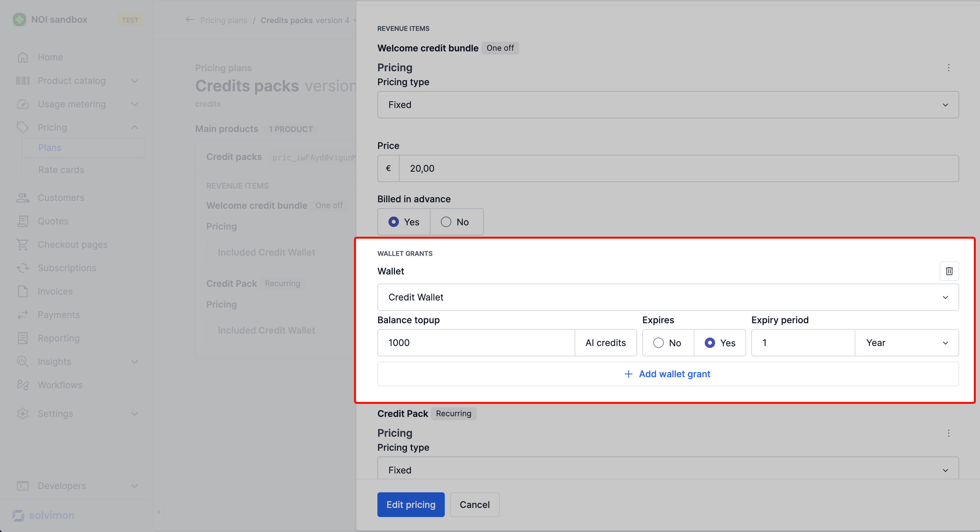The height and width of the screenshot is (532, 980).
Task: Click the NOI sandbox logo icon
Action: (20, 20)
